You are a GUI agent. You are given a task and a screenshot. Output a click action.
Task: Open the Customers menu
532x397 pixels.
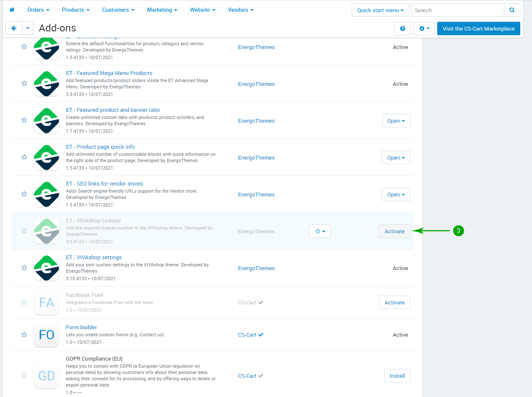tap(118, 10)
